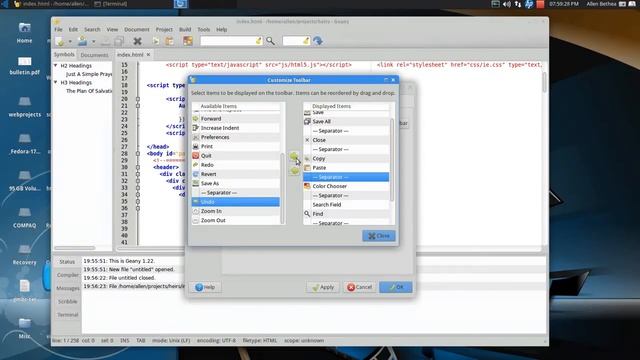This screenshot has width=640, height=360.
Task: Select Zoom Out in Available Items
Action: (x=236, y=220)
